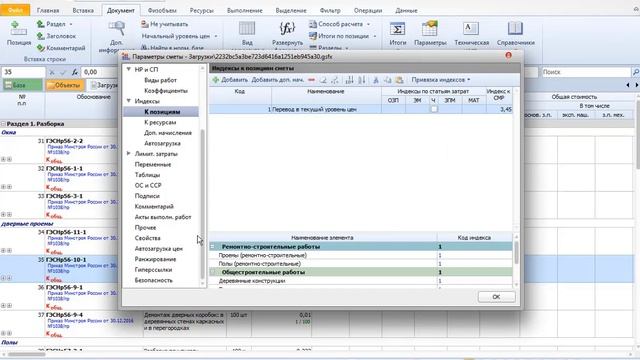Toggle the Ч checkbox in index row

tap(433, 109)
